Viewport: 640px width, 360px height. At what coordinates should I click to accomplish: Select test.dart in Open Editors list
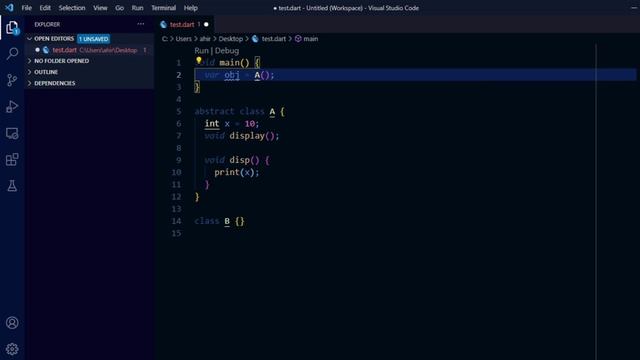[x=89, y=50]
